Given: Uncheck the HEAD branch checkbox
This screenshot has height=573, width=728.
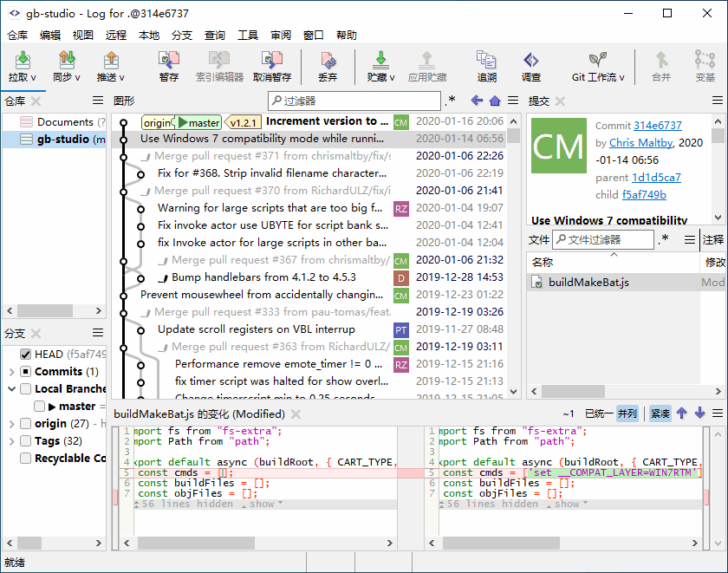Looking at the screenshot, I should click(25, 354).
